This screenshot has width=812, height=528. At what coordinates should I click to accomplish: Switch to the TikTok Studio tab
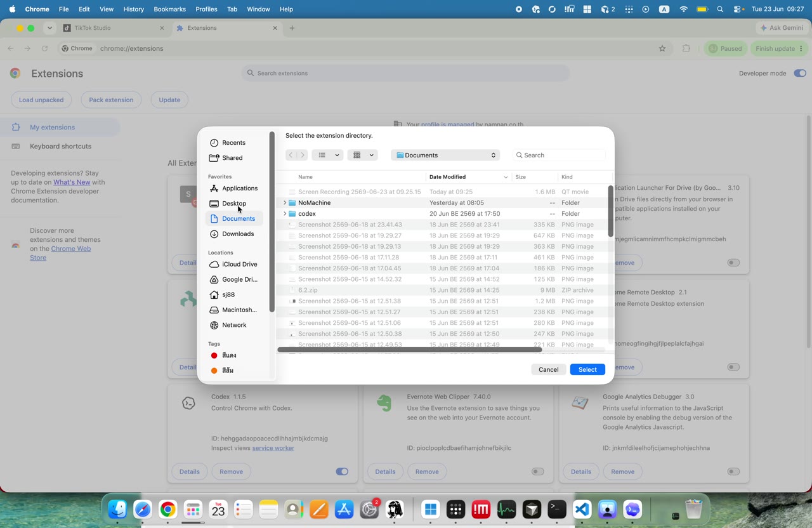tap(113, 28)
